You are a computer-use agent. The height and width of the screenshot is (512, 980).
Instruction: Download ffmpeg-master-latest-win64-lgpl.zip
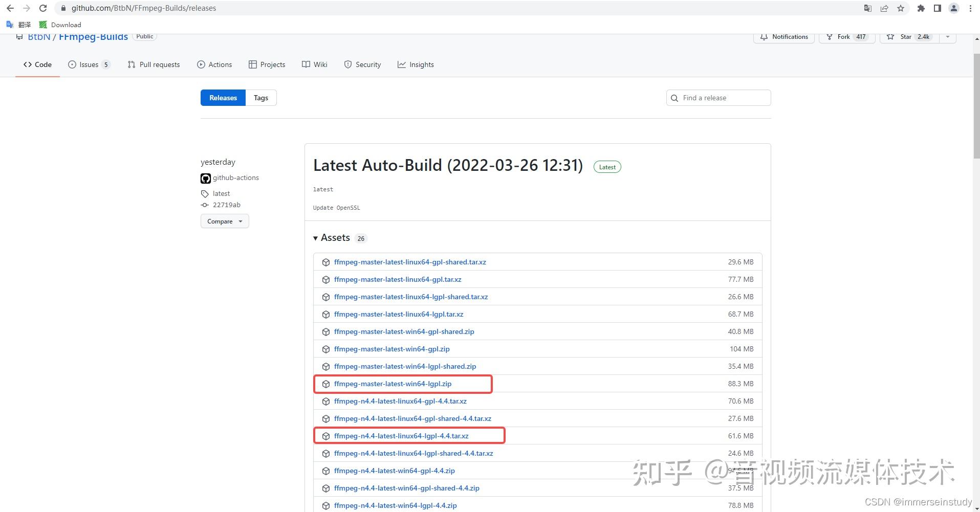tap(393, 384)
